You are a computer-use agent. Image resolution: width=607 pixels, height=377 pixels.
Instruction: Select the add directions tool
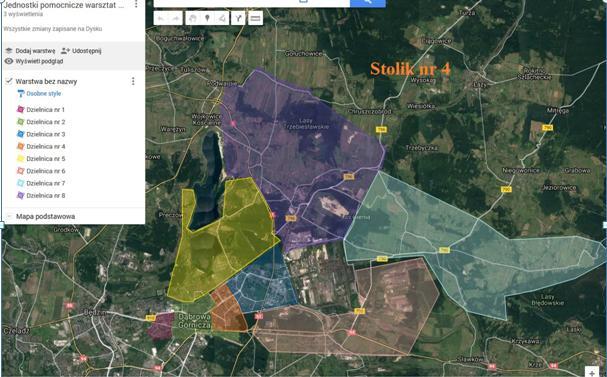(238, 18)
